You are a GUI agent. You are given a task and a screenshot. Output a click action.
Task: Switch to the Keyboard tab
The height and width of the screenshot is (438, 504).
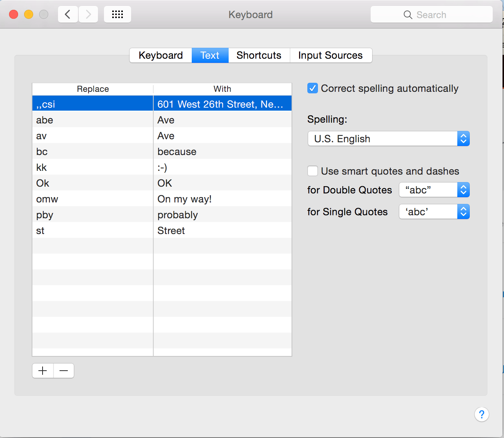click(x=161, y=55)
